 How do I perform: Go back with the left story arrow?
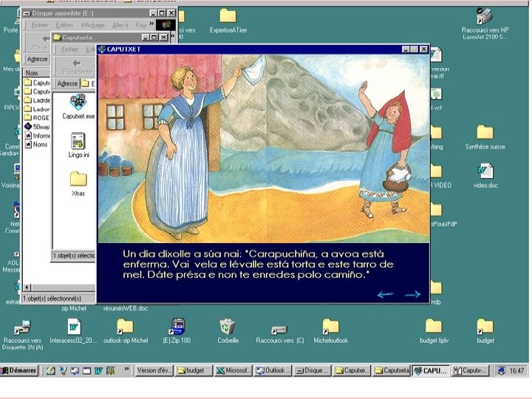coord(385,294)
